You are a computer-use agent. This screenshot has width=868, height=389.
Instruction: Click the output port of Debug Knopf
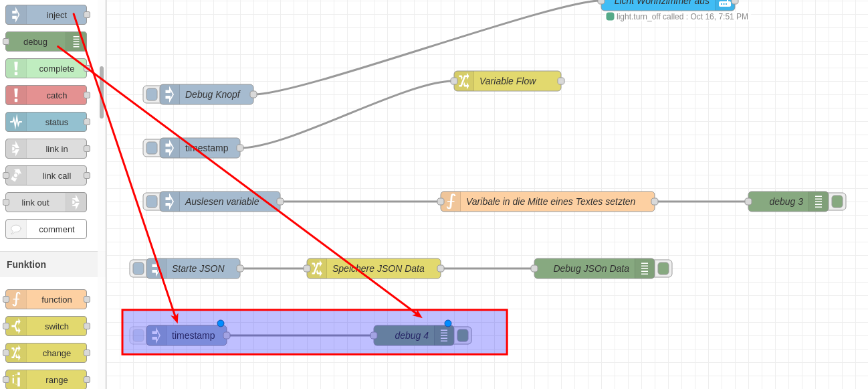pyautogui.click(x=253, y=94)
